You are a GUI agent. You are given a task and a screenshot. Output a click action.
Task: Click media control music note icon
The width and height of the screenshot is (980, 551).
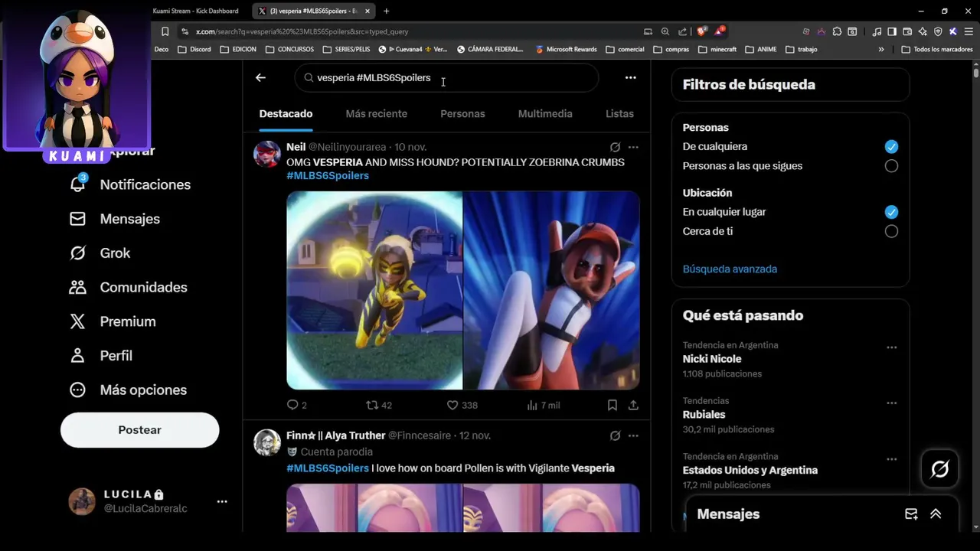coord(877,31)
